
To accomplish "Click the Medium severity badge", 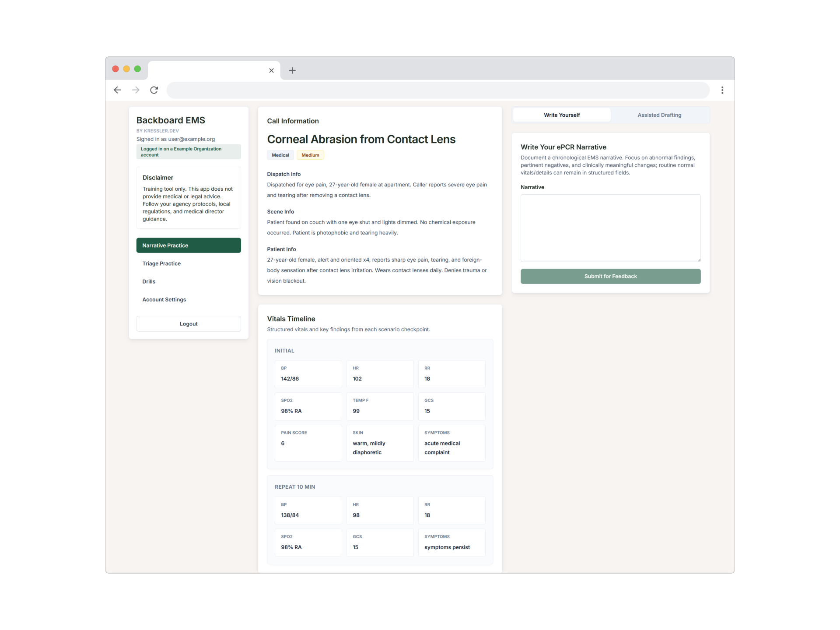I will pyautogui.click(x=310, y=155).
